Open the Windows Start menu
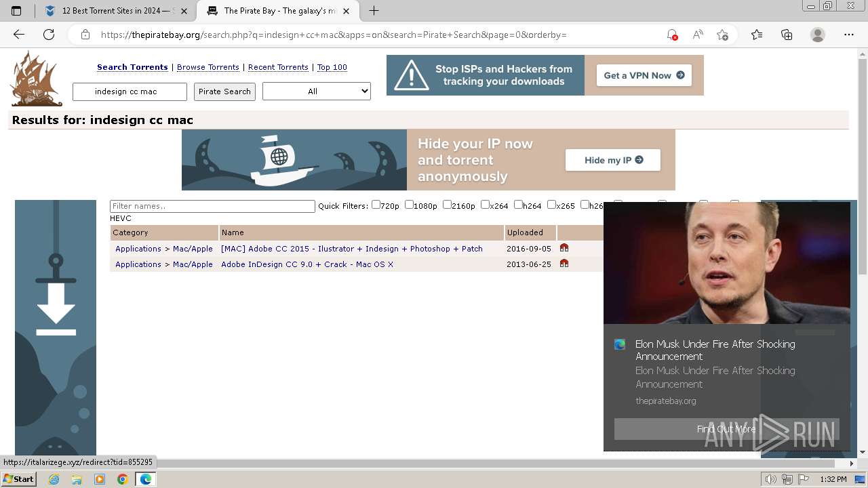The image size is (868, 488). coord(18,479)
